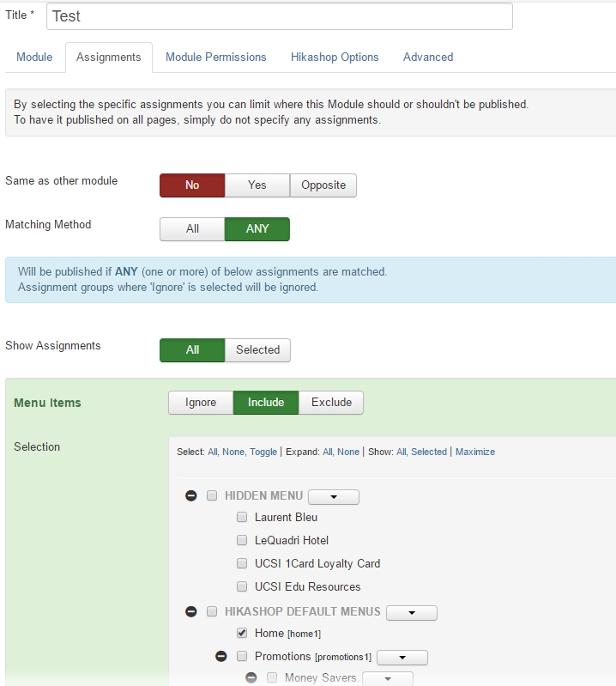Uncheck the Home [home1] checkbox
This screenshot has width=616, height=686.
pos(242,634)
